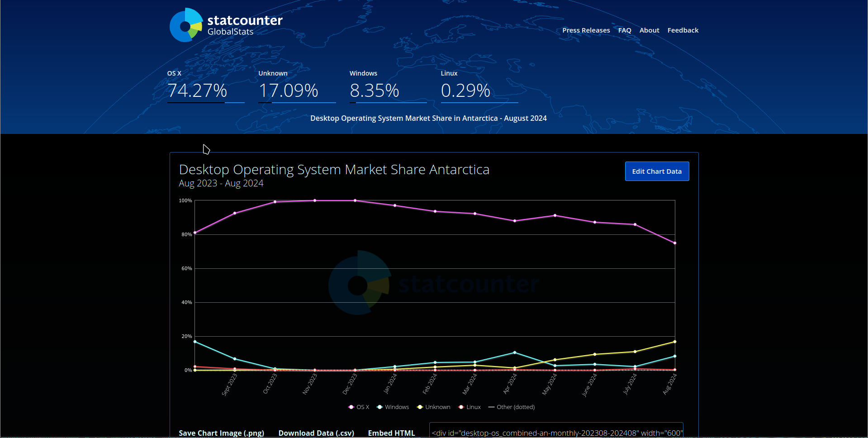
Task: Click the OS X 74.27% statistic
Action: (x=197, y=90)
